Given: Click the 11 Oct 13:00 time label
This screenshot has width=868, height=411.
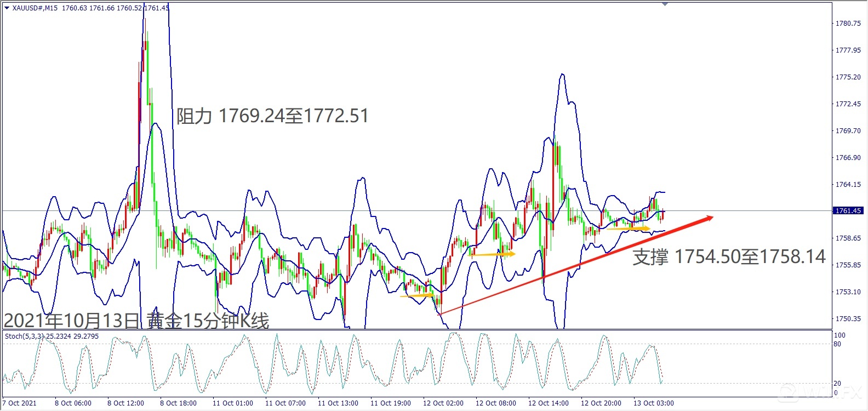Looking at the screenshot, I should tap(338, 403).
